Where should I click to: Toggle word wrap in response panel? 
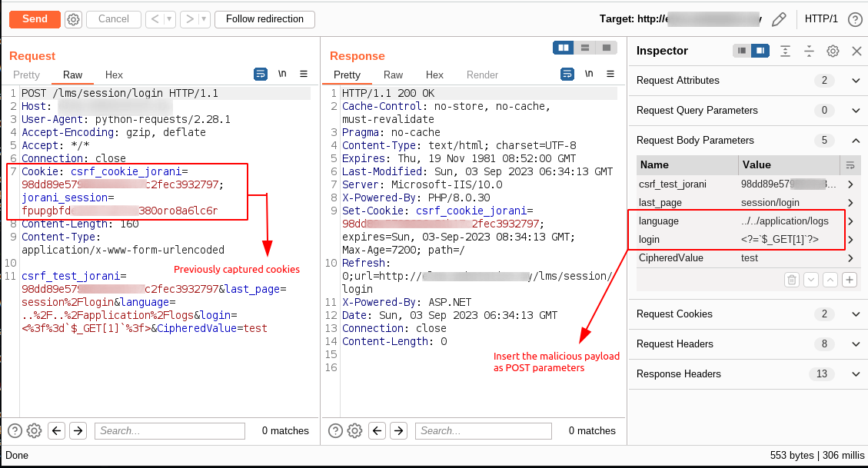567,74
